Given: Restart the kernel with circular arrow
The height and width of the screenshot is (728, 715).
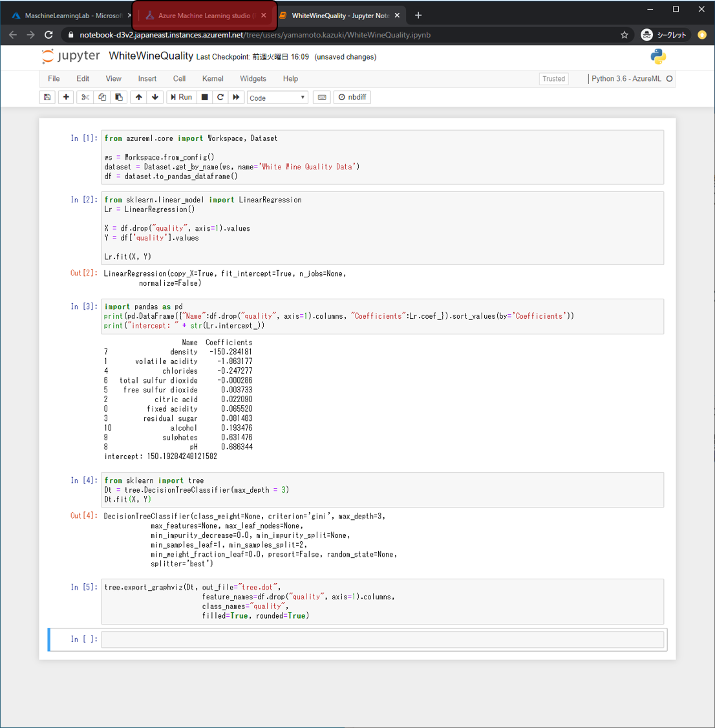Looking at the screenshot, I should coord(220,97).
